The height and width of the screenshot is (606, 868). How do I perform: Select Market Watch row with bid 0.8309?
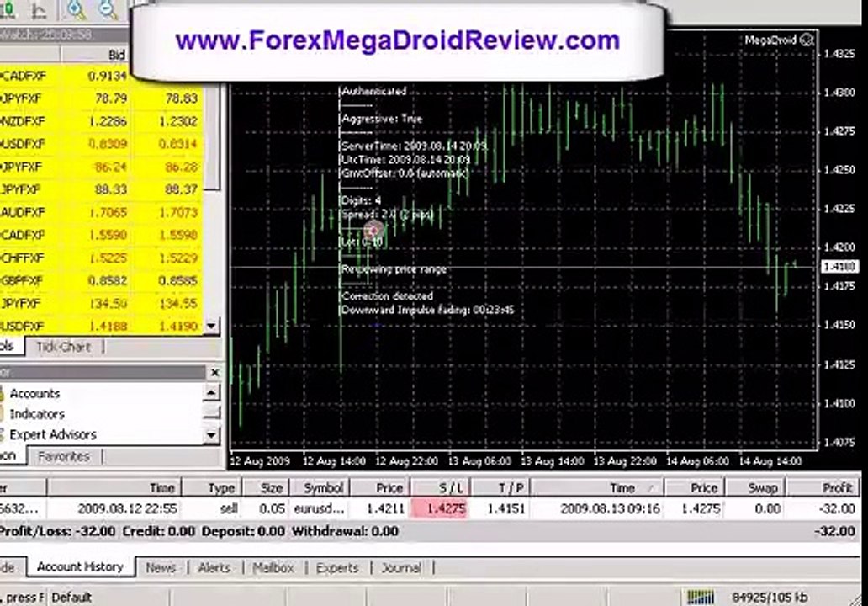click(x=101, y=144)
